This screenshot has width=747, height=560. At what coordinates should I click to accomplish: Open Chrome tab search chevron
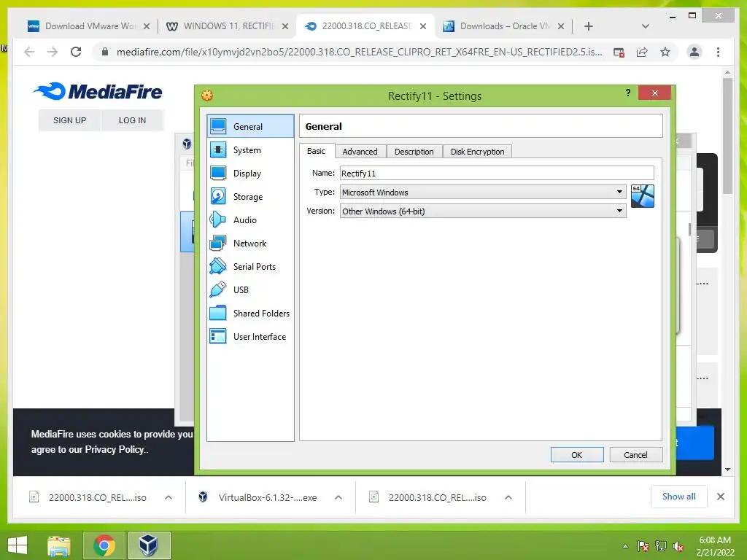tap(645, 26)
